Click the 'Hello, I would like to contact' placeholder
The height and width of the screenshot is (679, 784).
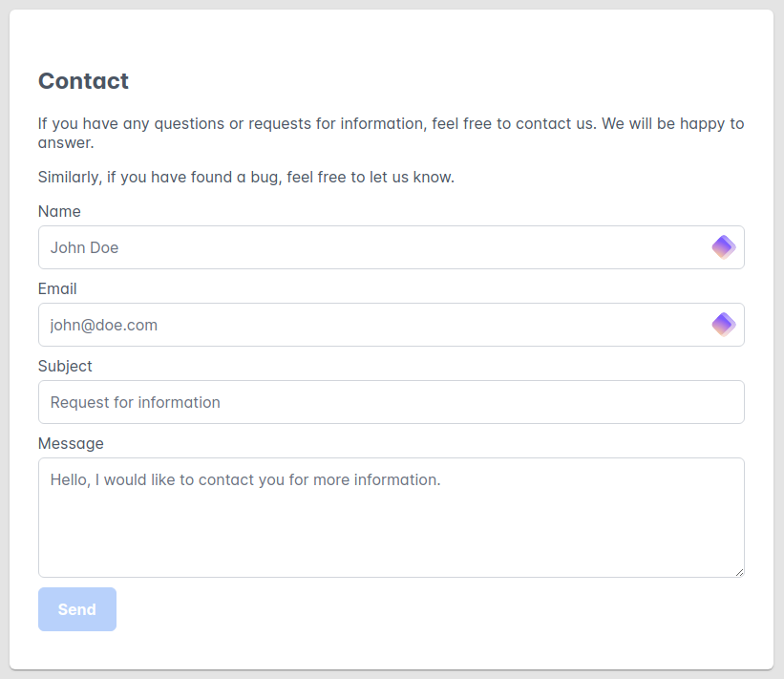tap(244, 479)
